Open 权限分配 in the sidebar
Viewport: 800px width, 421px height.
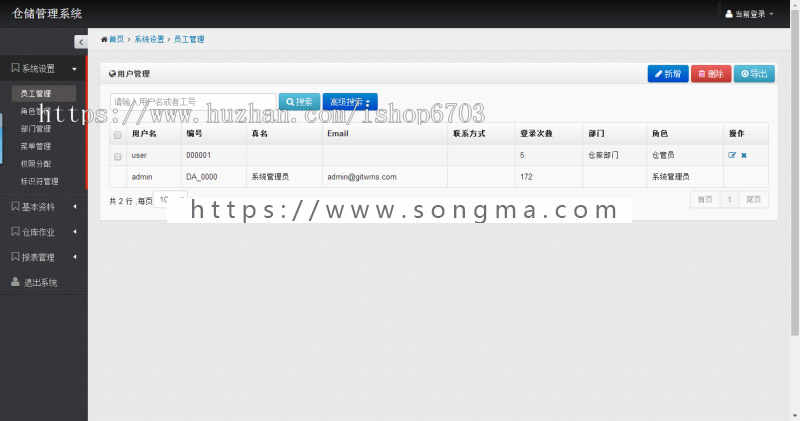(36, 164)
